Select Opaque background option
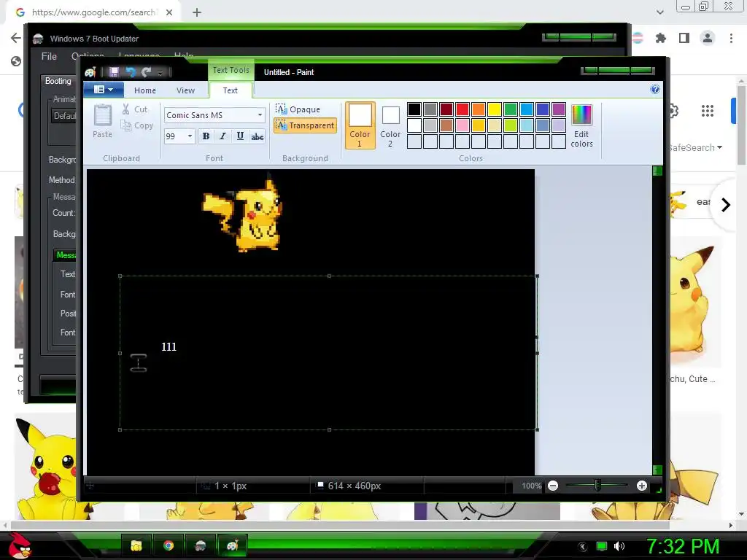 [x=298, y=109]
